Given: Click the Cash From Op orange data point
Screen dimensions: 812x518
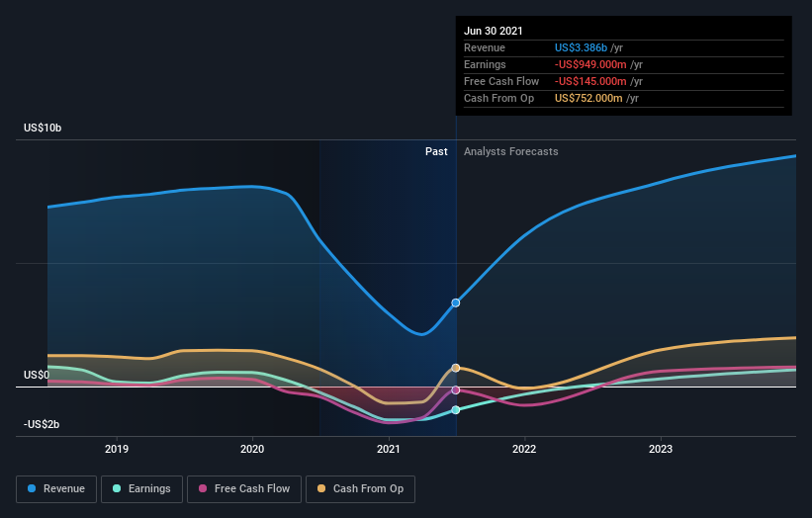Looking at the screenshot, I should (456, 368).
